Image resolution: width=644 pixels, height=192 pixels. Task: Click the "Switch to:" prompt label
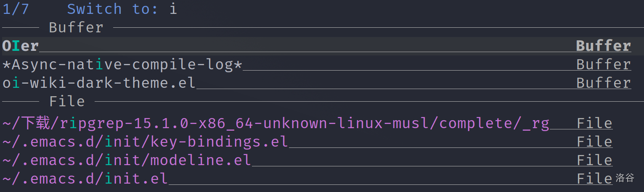(112, 9)
